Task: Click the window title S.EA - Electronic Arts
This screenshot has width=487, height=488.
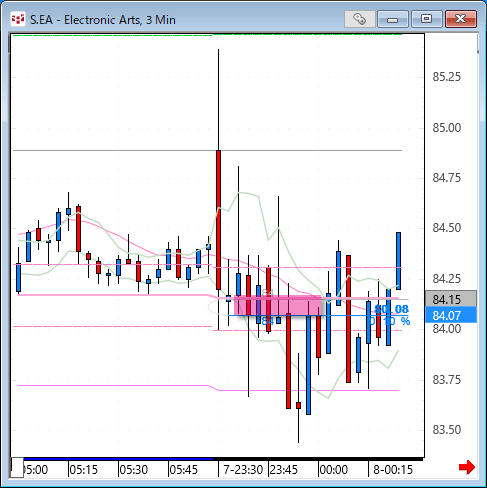Action: (103, 20)
